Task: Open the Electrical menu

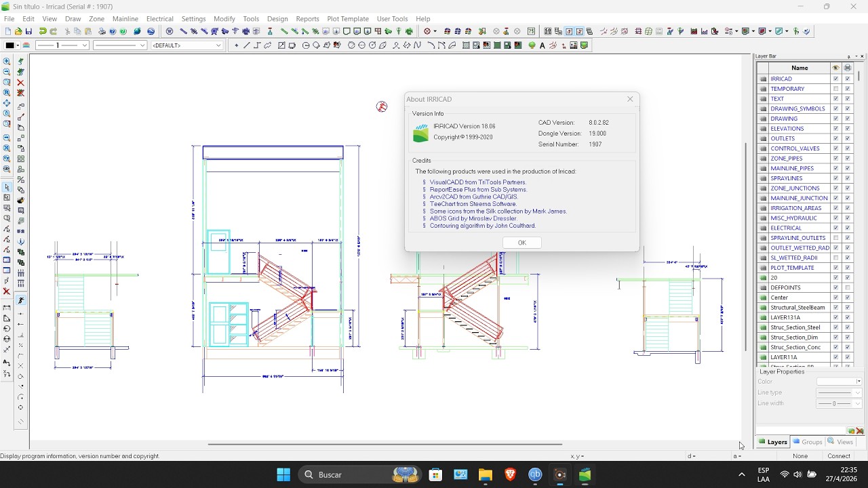Action: [x=160, y=19]
